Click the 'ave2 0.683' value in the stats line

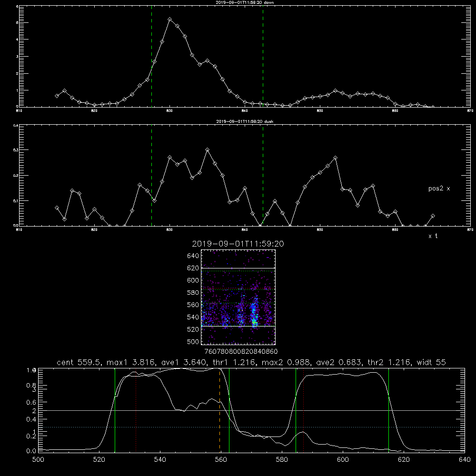[338, 362]
